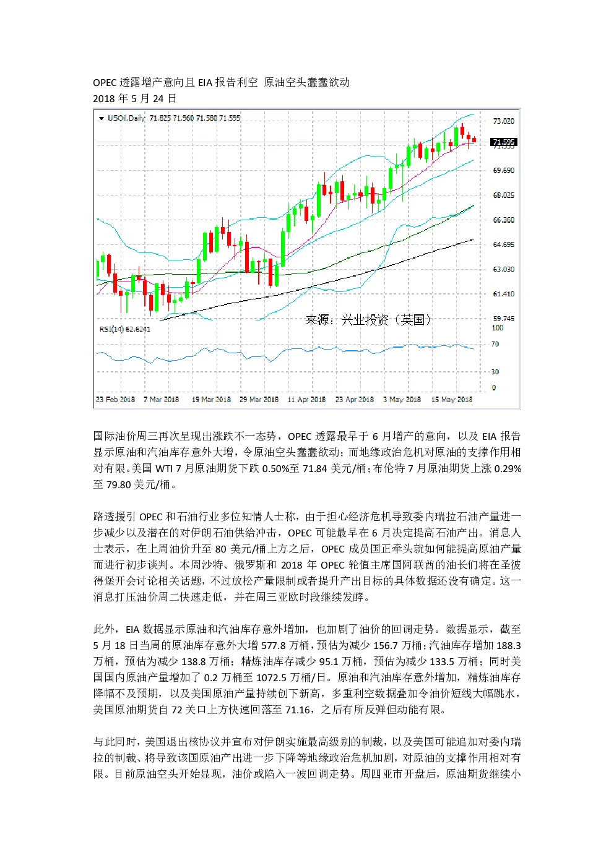614x868 pixels.
Task: Click the triangle arrow beside USOil,Daily
Action: pos(102,118)
